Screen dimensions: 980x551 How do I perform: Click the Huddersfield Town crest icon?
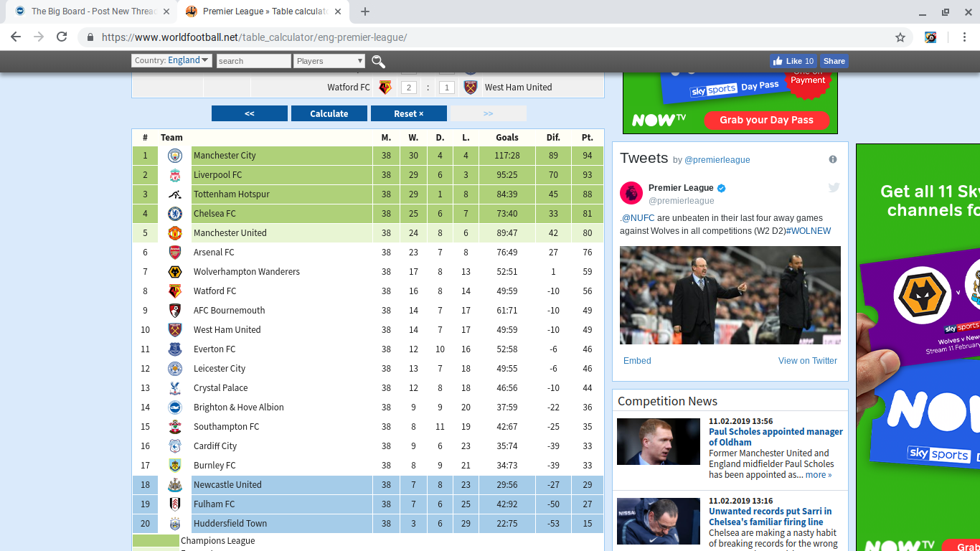(x=175, y=524)
